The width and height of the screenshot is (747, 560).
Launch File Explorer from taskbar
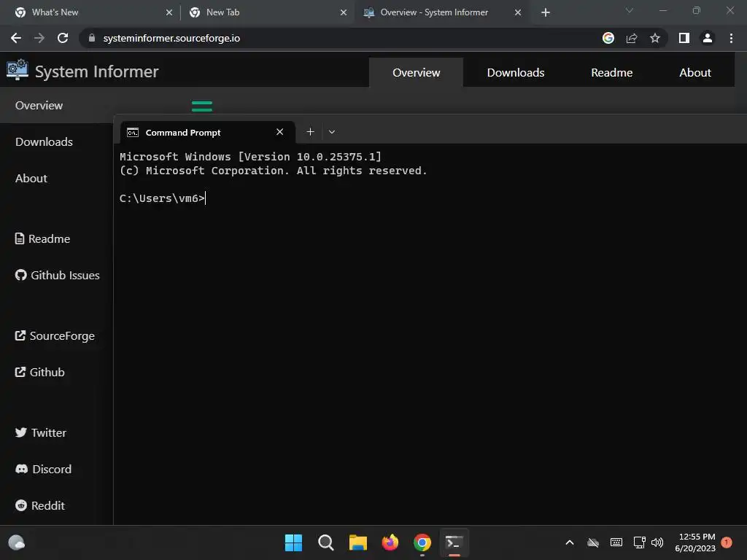pos(357,542)
